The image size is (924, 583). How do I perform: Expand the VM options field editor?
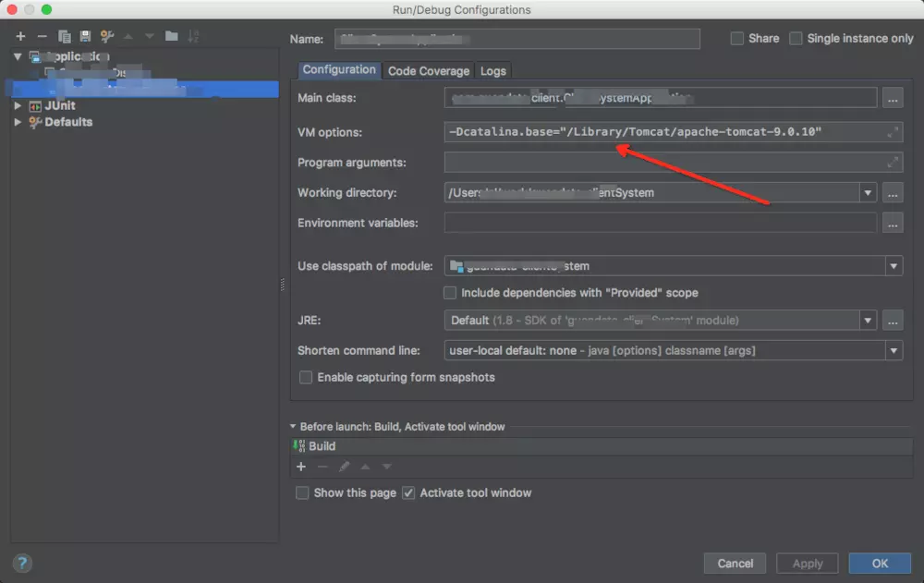pyautogui.click(x=893, y=133)
